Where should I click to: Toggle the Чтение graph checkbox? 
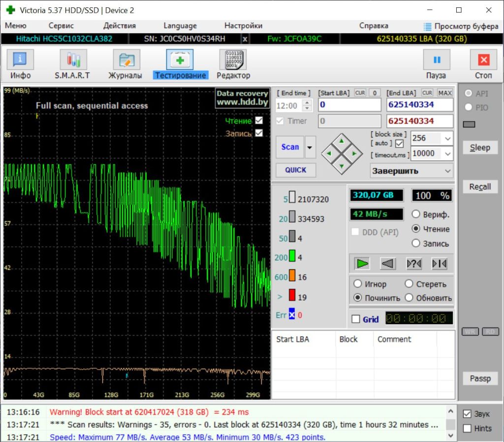click(259, 120)
